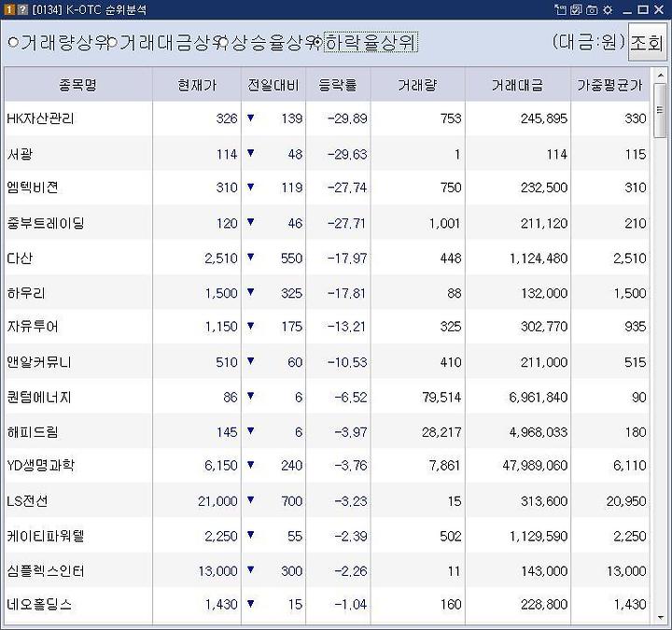Select the 케이티파워텔 stock row
Viewport: 672px width, 630px height.
tap(327, 536)
